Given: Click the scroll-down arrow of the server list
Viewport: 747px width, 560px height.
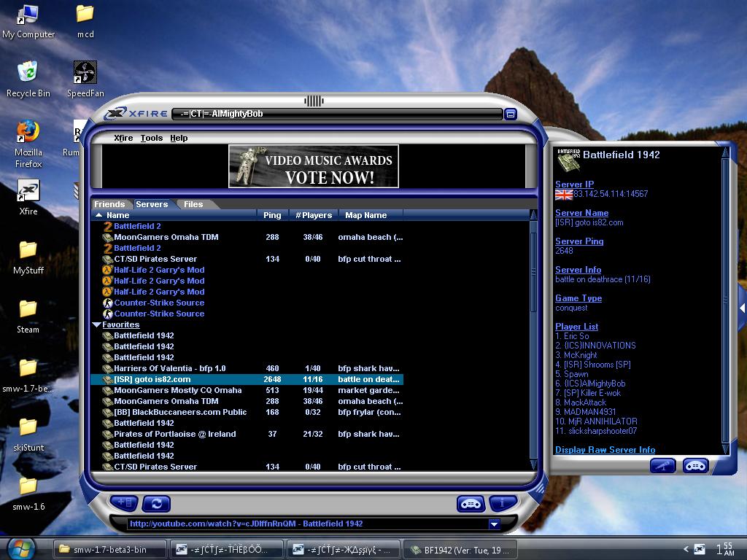Looking at the screenshot, I should 533,464.
